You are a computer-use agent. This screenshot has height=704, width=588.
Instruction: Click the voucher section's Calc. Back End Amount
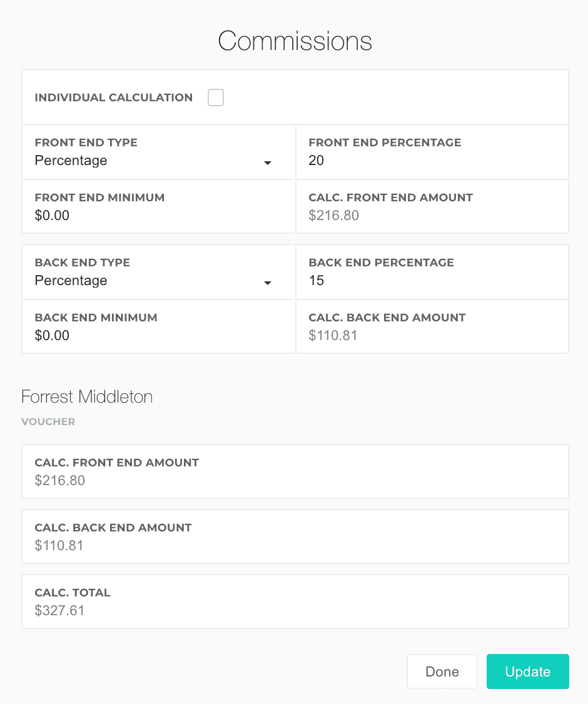click(x=295, y=545)
